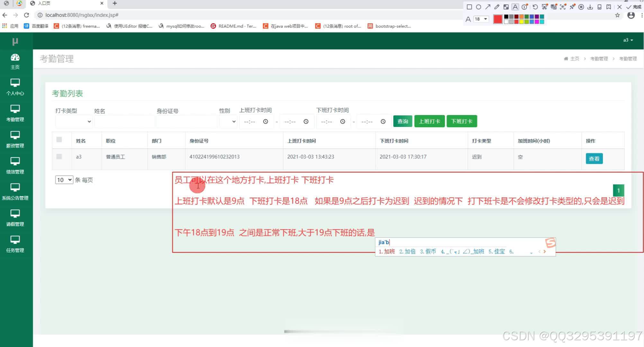This screenshot has height=347, width=644.
Task: Cancel the screenshot with the X icon
Action: (x=620, y=7)
